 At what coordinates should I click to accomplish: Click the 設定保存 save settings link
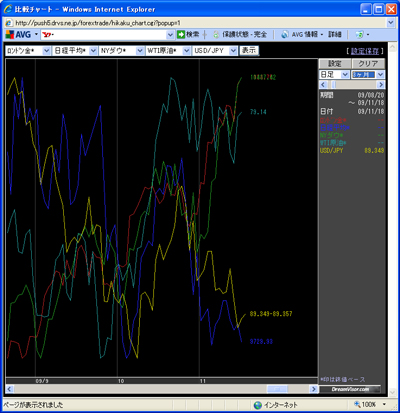coord(365,51)
